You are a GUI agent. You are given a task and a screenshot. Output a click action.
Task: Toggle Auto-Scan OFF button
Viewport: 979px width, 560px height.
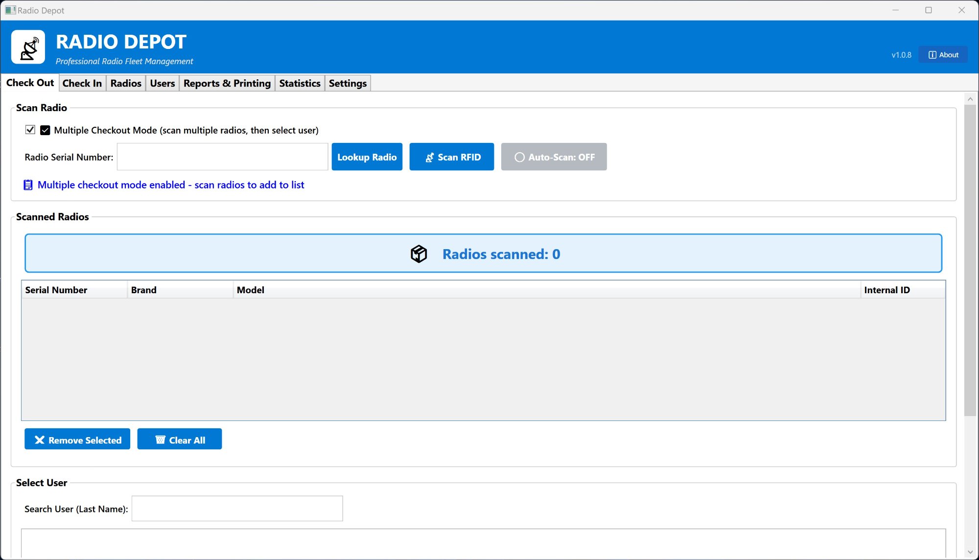tap(554, 157)
